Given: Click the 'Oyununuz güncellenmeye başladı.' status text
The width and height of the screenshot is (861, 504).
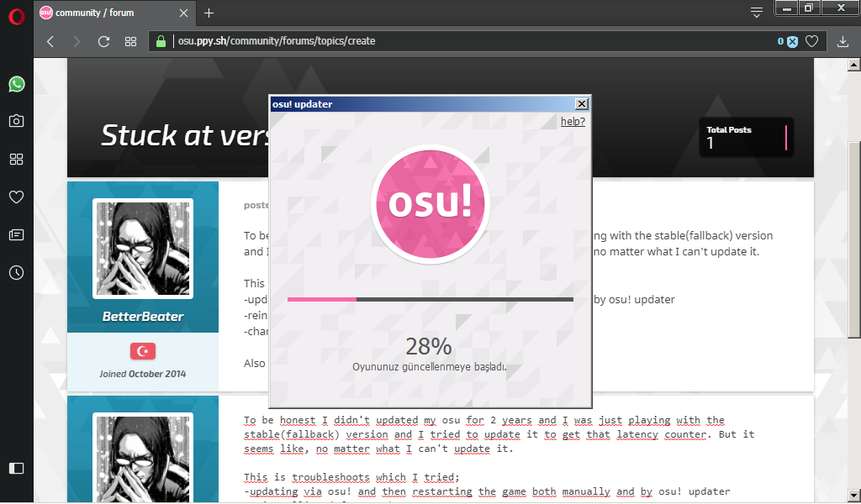Looking at the screenshot, I should pyautogui.click(x=430, y=367).
